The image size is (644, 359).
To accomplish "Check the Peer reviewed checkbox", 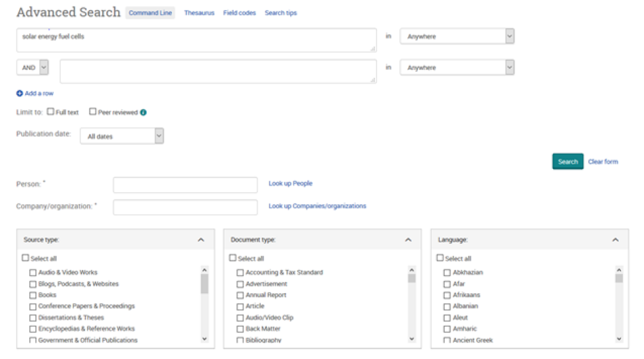I will 93,112.
